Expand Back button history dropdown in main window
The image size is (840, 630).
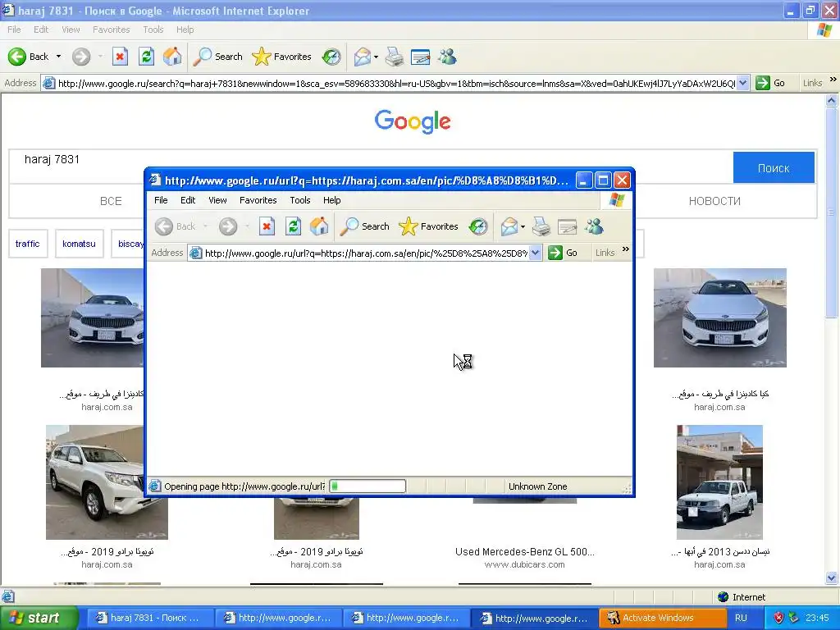[x=58, y=57]
